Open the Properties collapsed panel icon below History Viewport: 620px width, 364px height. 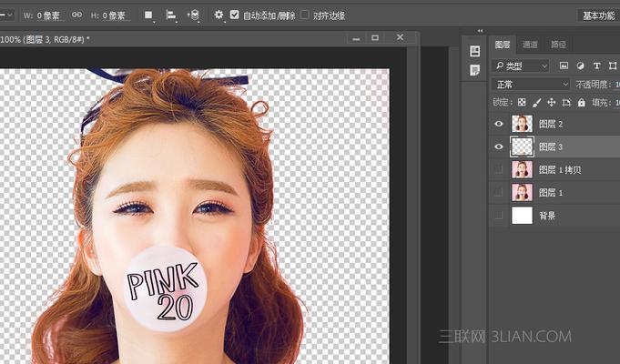[475, 70]
